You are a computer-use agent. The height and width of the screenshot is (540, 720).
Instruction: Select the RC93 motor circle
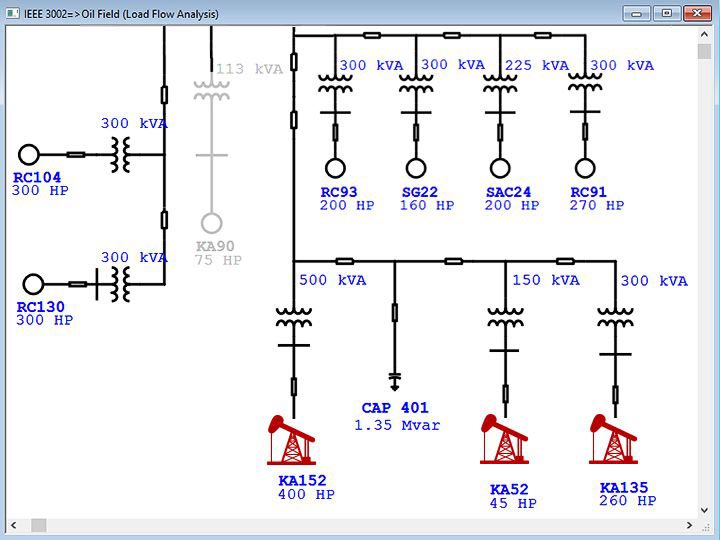334,167
